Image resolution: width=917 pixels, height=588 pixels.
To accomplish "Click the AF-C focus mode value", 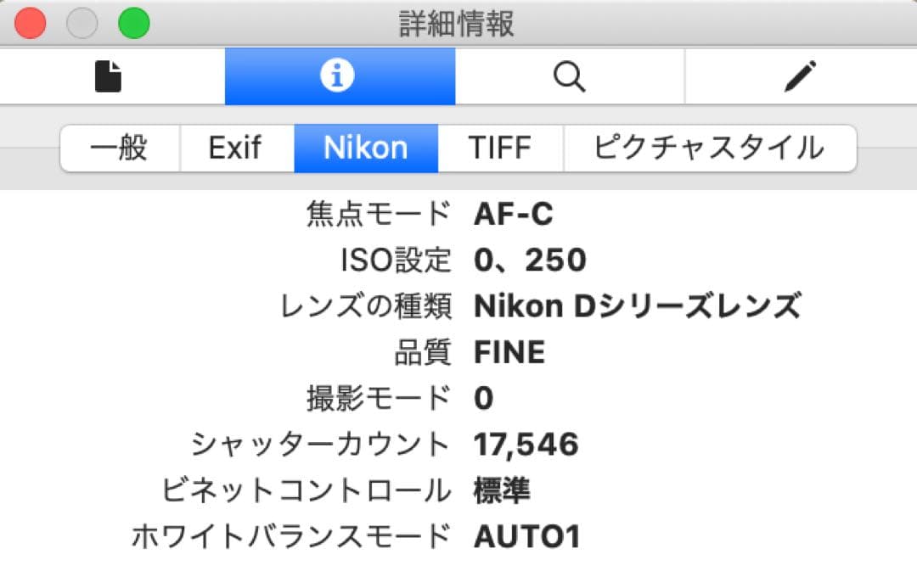I will click(514, 214).
